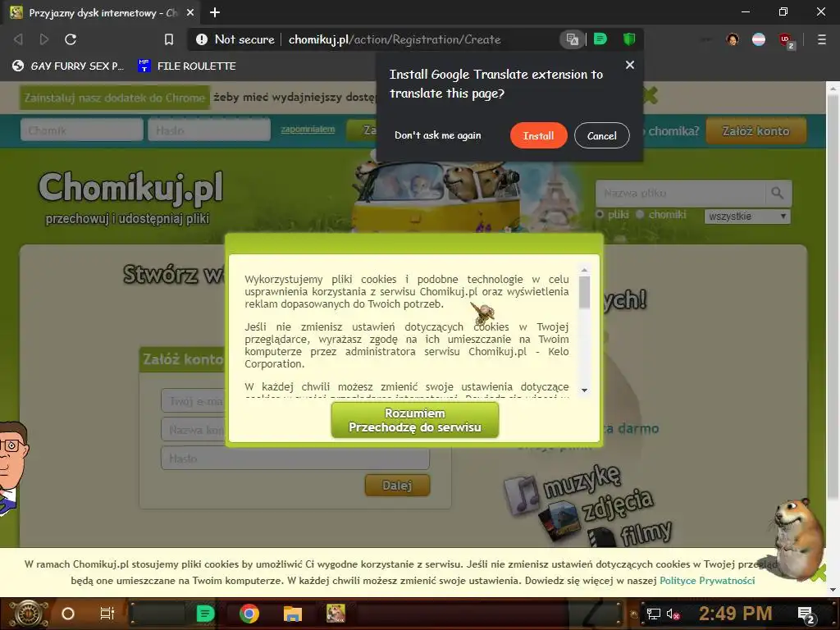This screenshot has height=630, width=840.
Task: Click Rozumiem Przechodzę do serwisu button
Action: [414, 421]
